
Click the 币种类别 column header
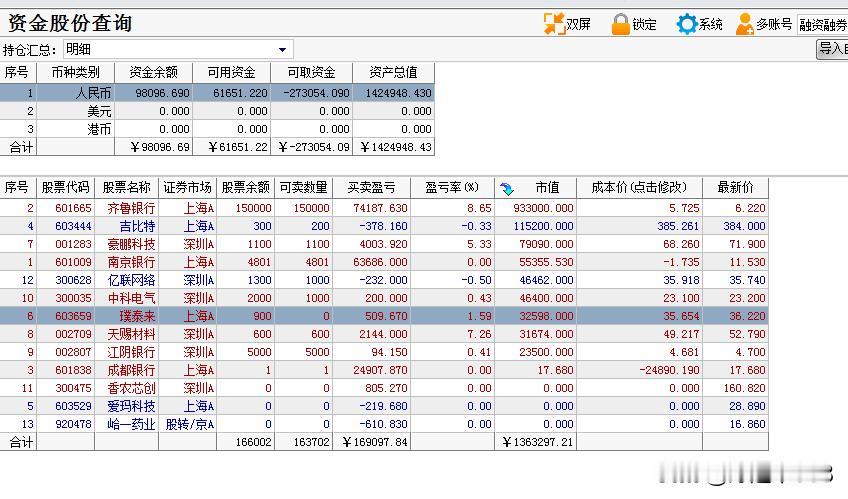point(76,72)
